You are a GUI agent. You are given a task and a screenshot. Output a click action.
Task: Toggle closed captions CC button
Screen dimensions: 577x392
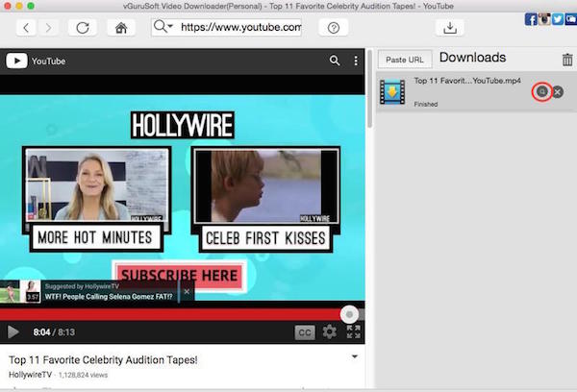click(x=305, y=332)
